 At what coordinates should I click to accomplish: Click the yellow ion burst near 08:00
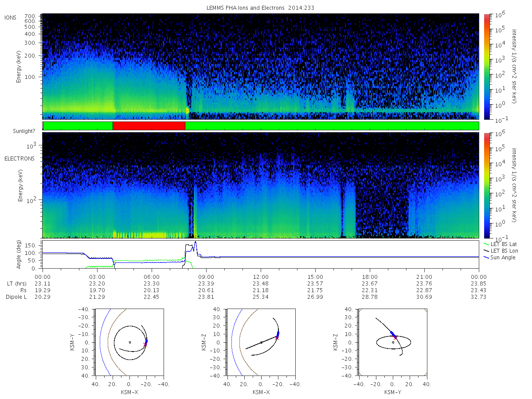point(188,110)
